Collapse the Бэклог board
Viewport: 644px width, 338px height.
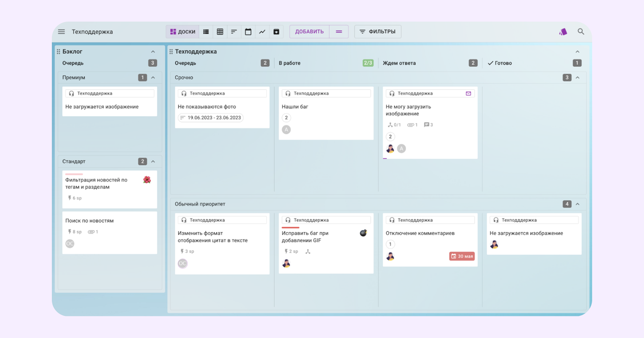pyautogui.click(x=153, y=52)
